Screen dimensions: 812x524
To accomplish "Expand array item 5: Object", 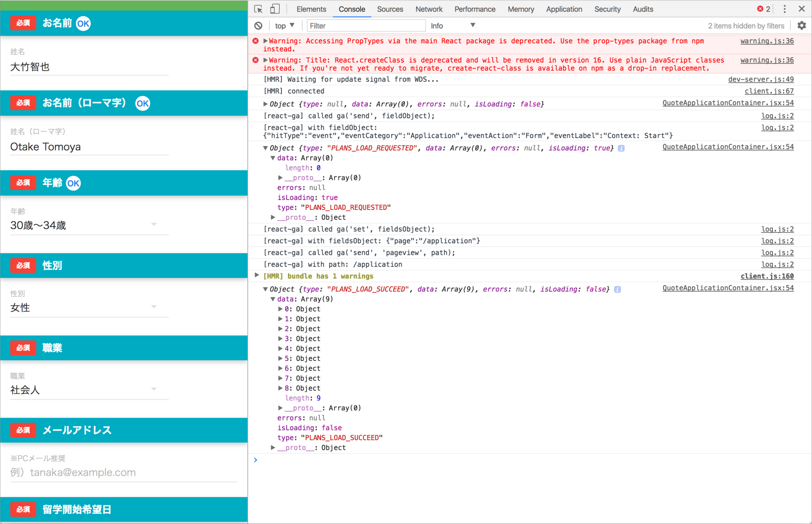I will click(280, 358).
